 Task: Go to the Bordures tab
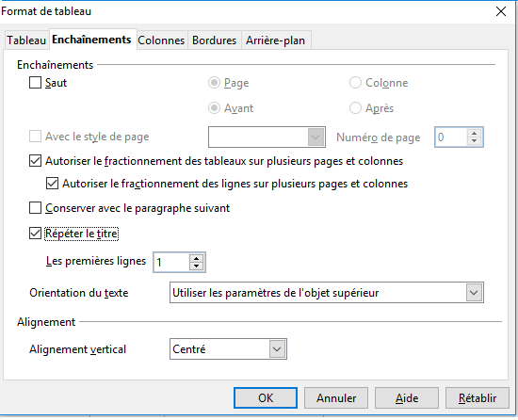pos(214,40)
